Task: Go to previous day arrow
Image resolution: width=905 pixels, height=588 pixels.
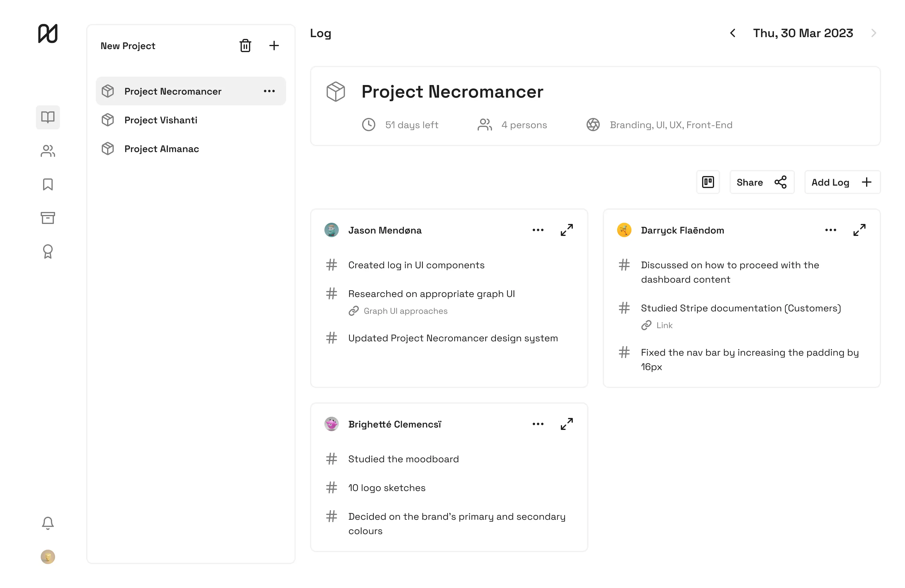Action: pos(733,33)
